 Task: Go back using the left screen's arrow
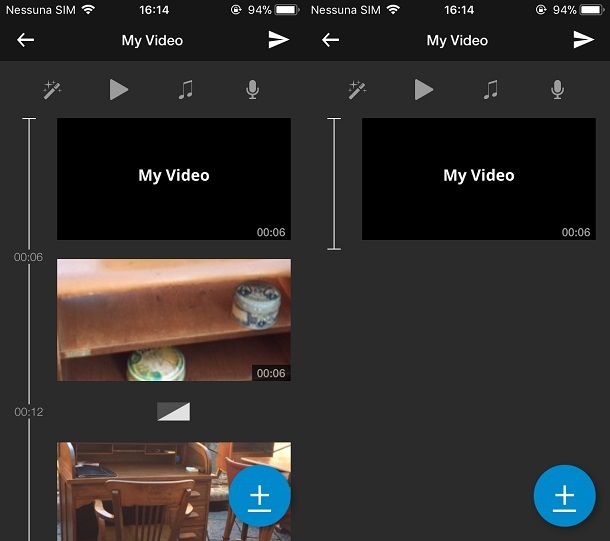(x=26, y=40)
